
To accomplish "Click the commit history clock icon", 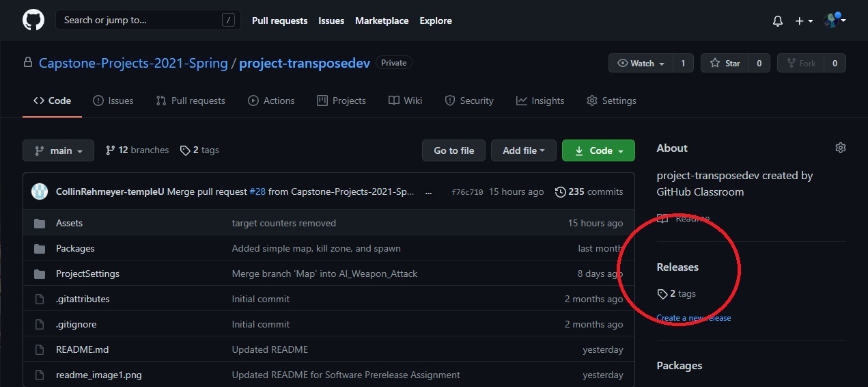I will click(x=561, y=192).
